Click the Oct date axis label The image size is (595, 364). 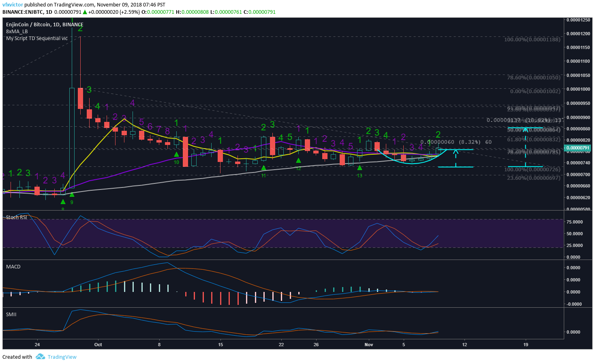98,345
